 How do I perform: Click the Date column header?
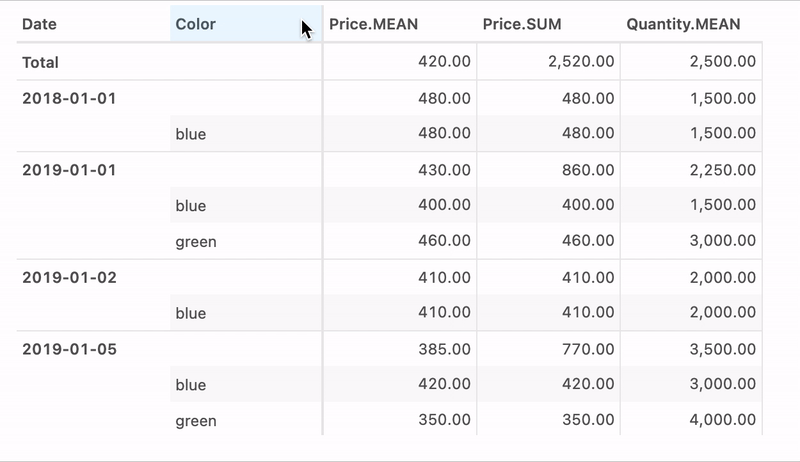(x=40, y=24)
